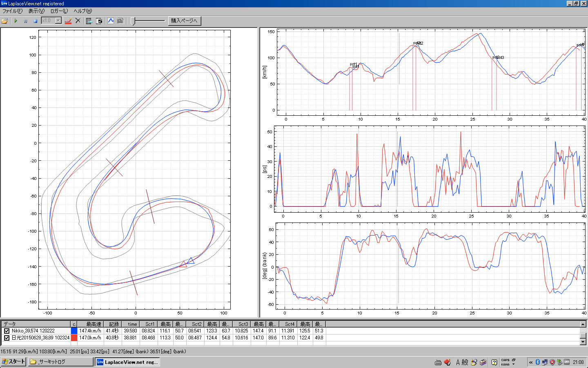Uncheck the Nikko_39,574 data row checkbox

(x=7, y=331)
